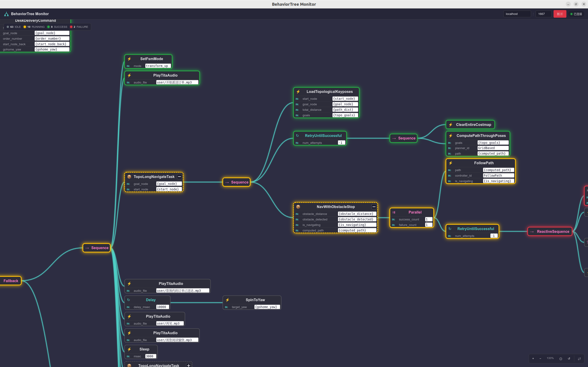
Task: Click the Delay node's loop icon
Action: (x=129, y=300)
